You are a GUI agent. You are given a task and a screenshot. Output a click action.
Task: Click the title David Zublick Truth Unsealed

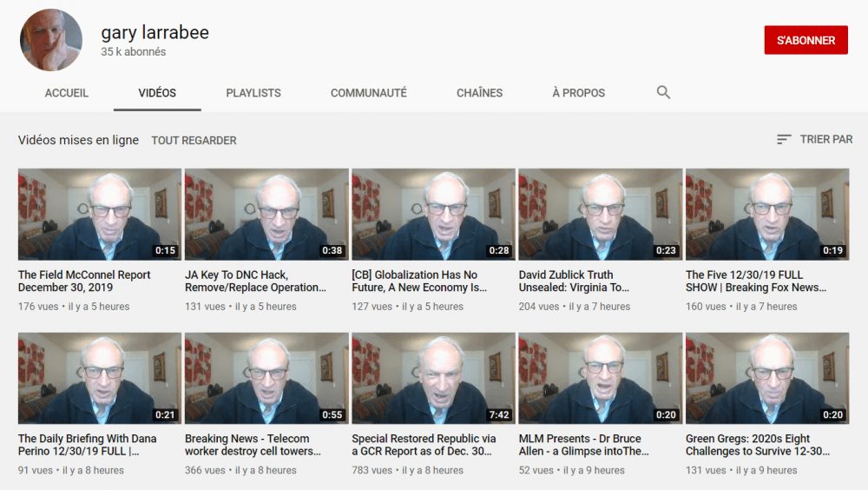(574, 281)
